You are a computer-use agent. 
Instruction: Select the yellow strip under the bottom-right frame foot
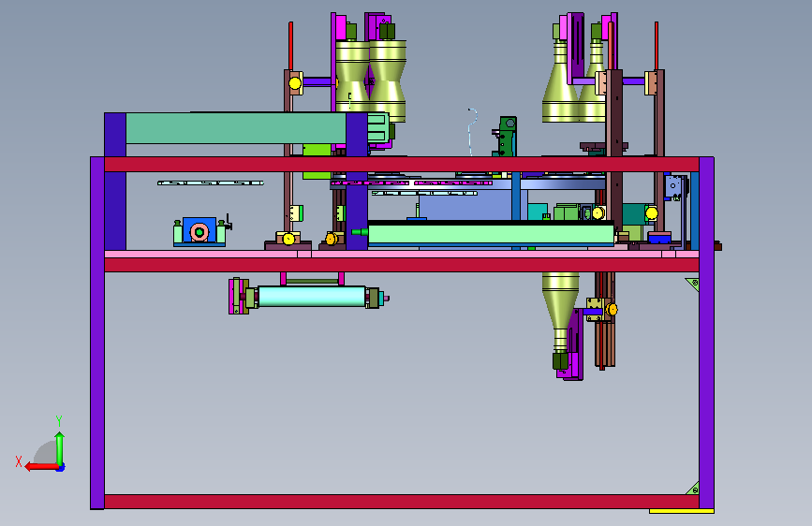[682, 511]
